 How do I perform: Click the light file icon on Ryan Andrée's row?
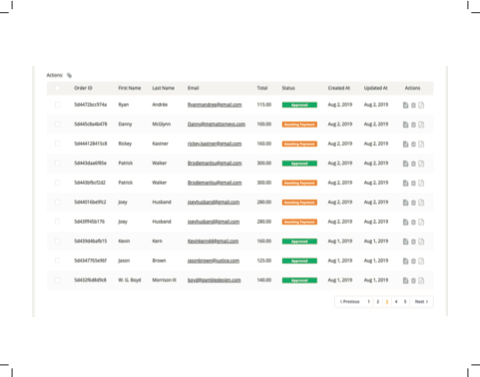[421, 105]
